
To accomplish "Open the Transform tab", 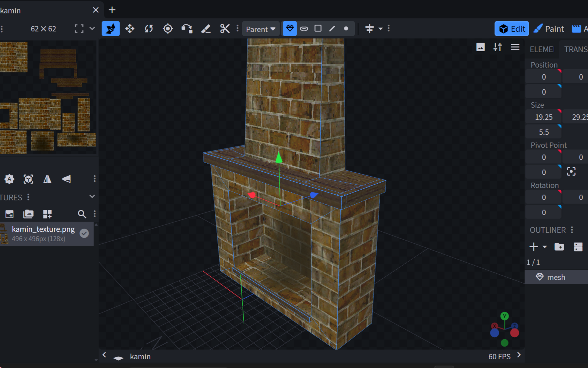I will pos(575,50).
